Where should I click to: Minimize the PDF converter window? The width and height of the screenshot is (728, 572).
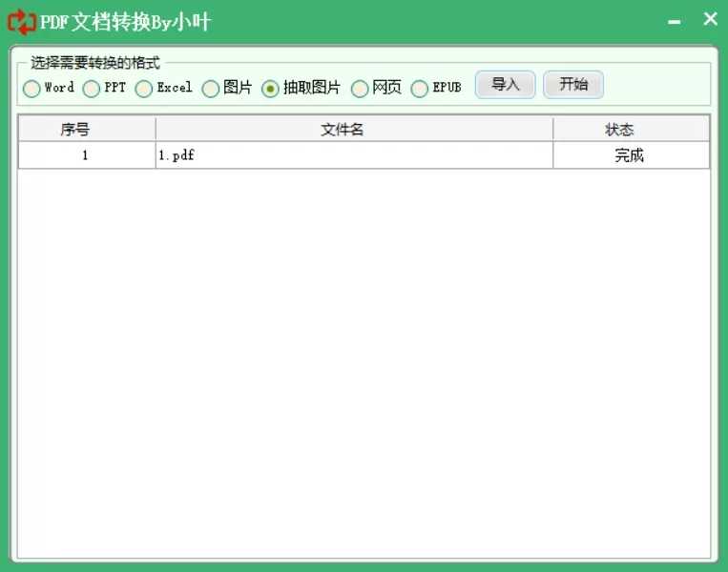[675, 22]
